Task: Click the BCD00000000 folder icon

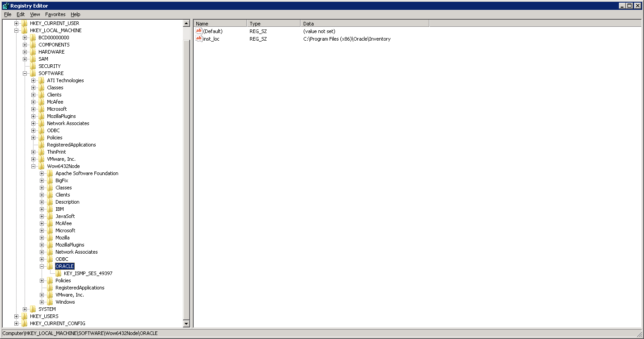Action: (x=33, y=38)
